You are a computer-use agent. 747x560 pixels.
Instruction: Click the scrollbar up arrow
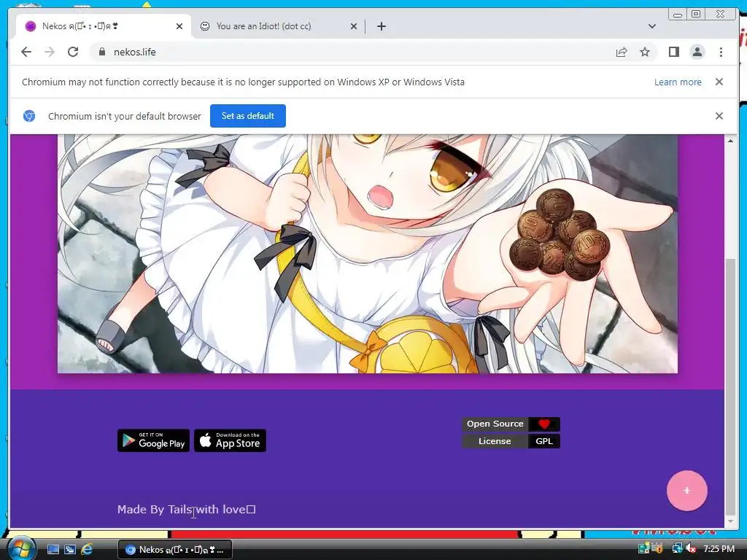[730, 141]
